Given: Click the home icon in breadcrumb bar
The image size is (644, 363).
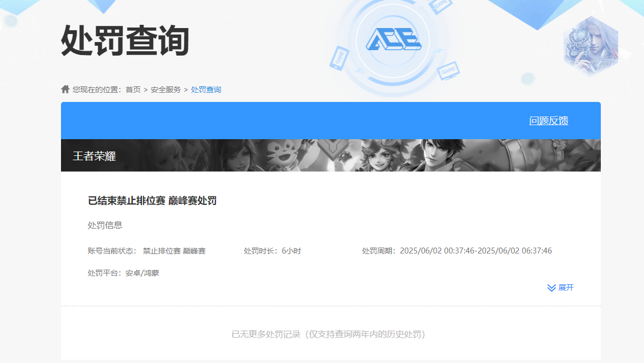Looking at the screenshot, I should [64, 89].
